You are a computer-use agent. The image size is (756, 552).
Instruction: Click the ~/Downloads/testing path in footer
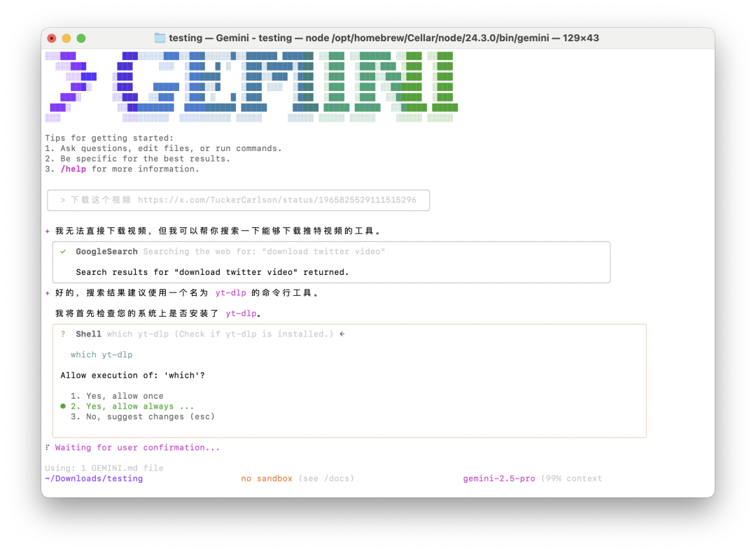(x=94, y=479)
